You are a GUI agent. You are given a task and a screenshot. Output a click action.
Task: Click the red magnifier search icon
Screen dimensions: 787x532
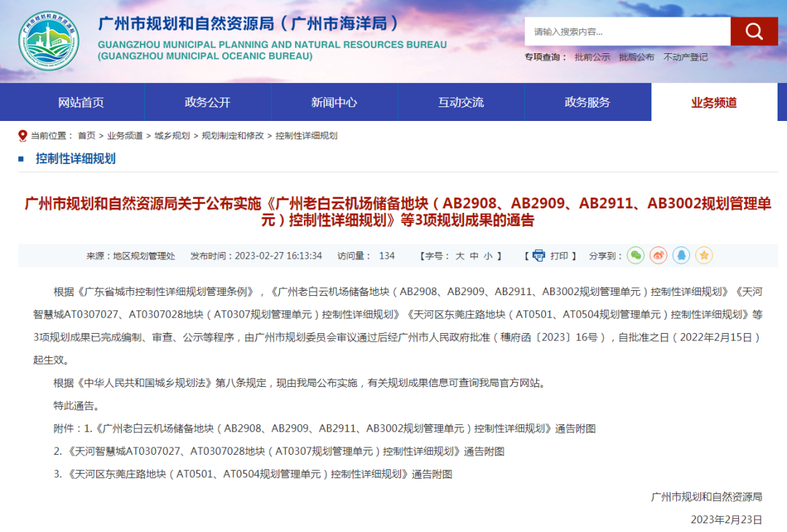754,31
